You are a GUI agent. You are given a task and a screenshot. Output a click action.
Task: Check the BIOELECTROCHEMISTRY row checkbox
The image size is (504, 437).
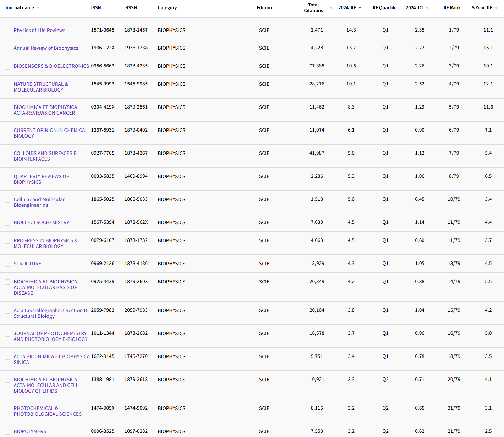pos(7,223)
